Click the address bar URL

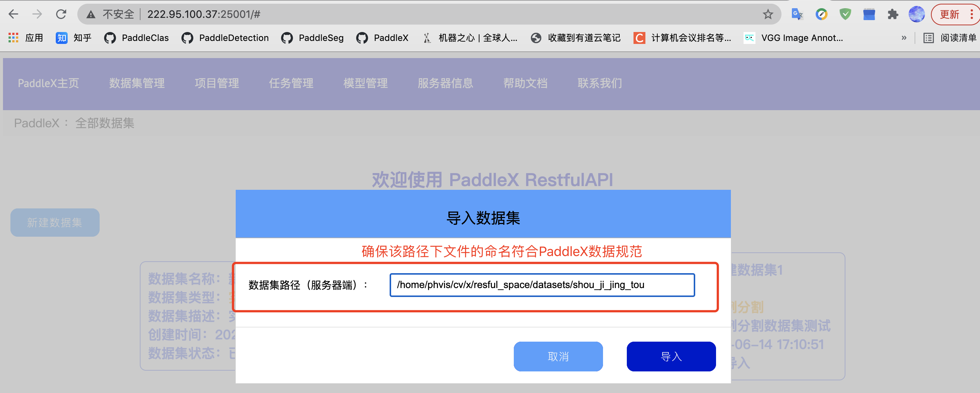pyautogui.click(x=203, y=15)
